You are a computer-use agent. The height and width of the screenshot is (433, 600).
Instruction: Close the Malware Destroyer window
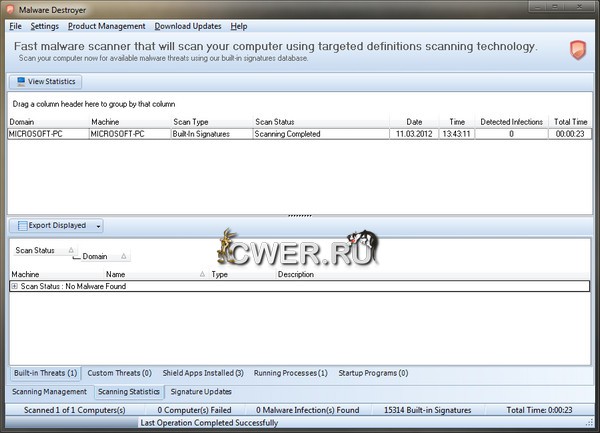click(579, 7)
